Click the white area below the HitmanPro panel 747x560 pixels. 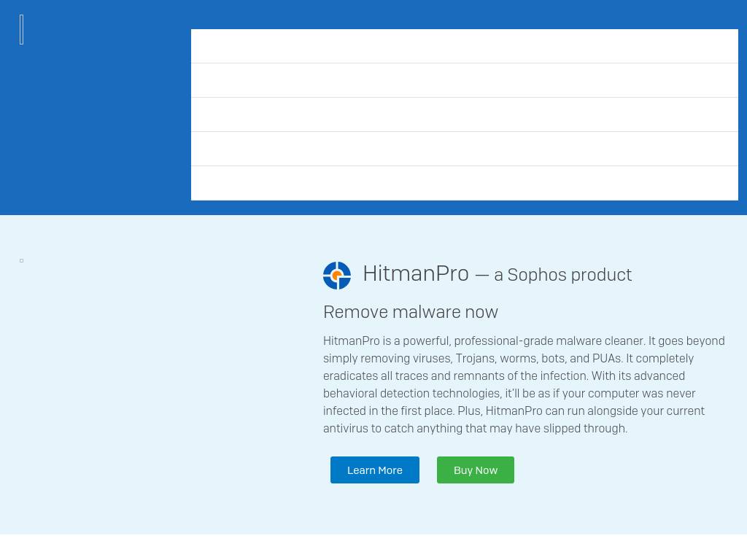[373, 547]
